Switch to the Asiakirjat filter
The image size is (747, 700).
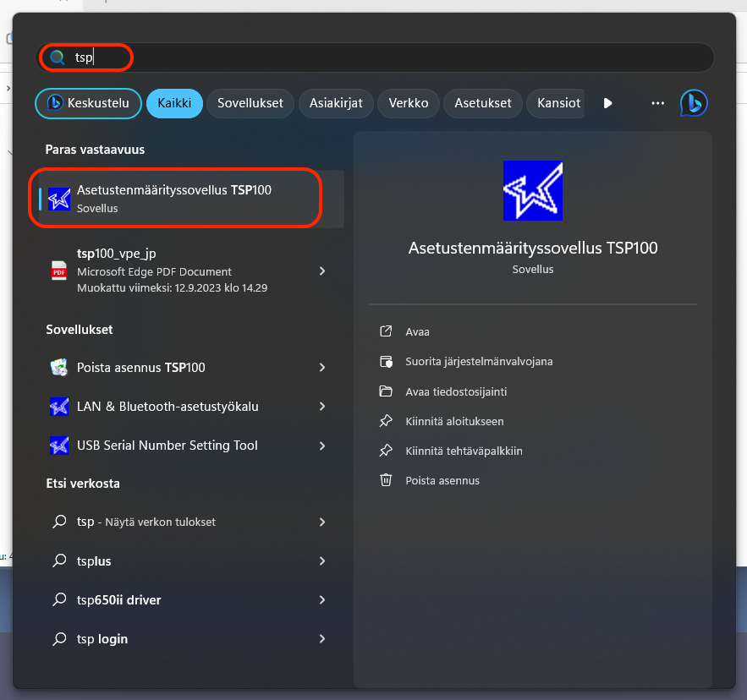[336, 103]
